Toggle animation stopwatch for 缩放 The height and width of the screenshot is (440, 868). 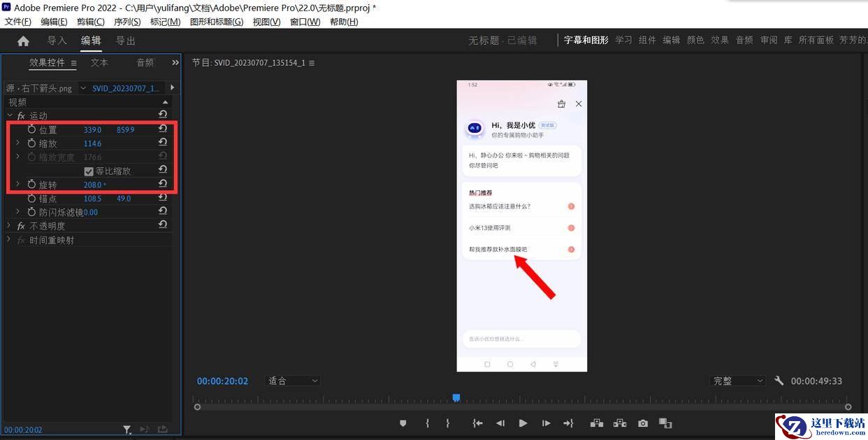coord(31,143)
